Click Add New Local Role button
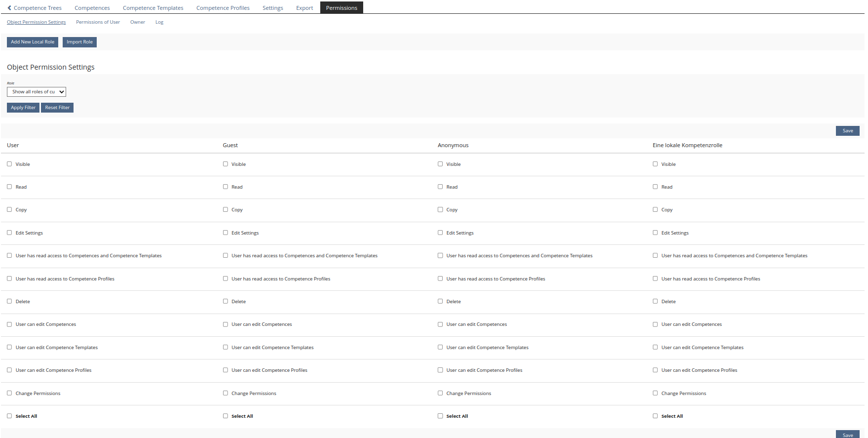This screenshot has height=438, width=868. [33, 42]
